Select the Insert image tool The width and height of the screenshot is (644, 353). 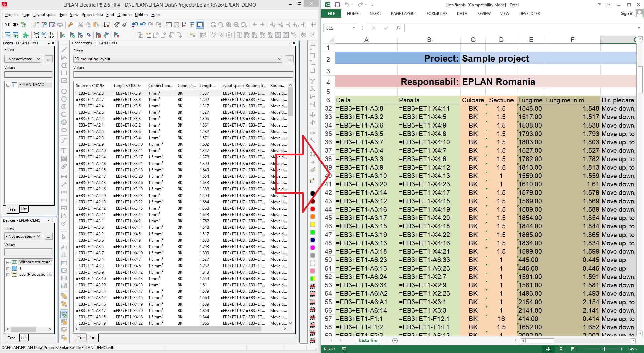[64, 158]
